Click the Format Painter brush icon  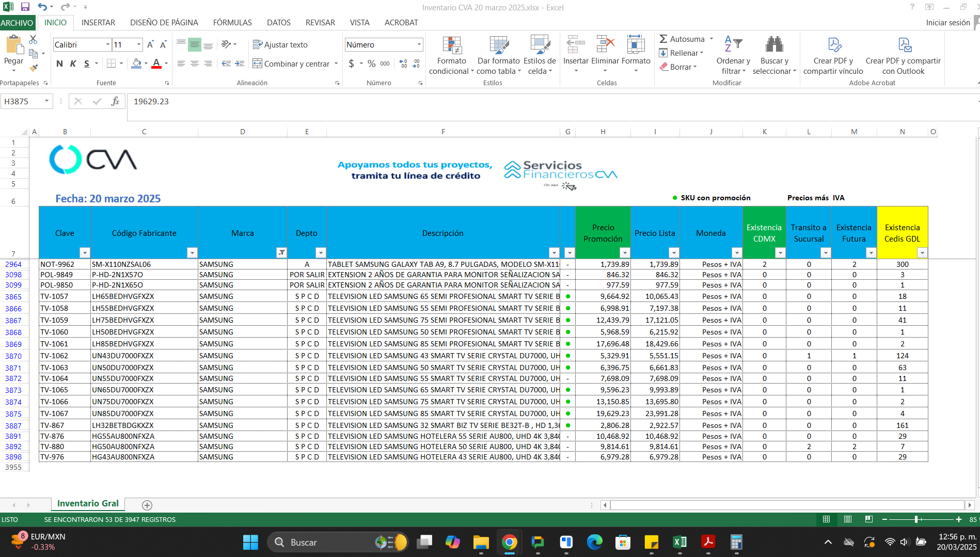click(34, 68)
